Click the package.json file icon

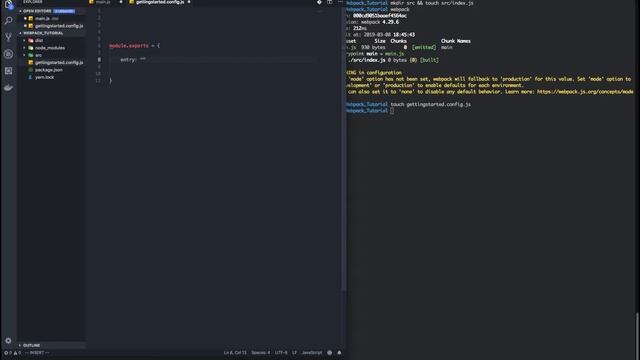[31, 70]
